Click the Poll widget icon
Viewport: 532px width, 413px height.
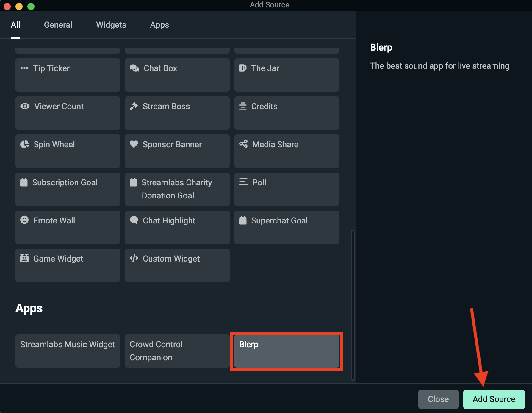pyautogui.click(x=243, y=182)
